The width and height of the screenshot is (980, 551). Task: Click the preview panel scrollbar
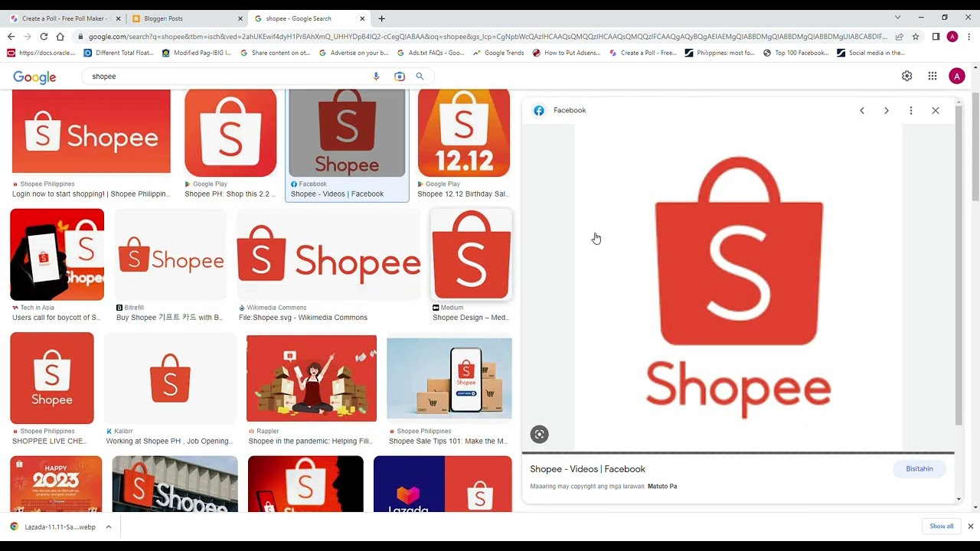[959, 264]
